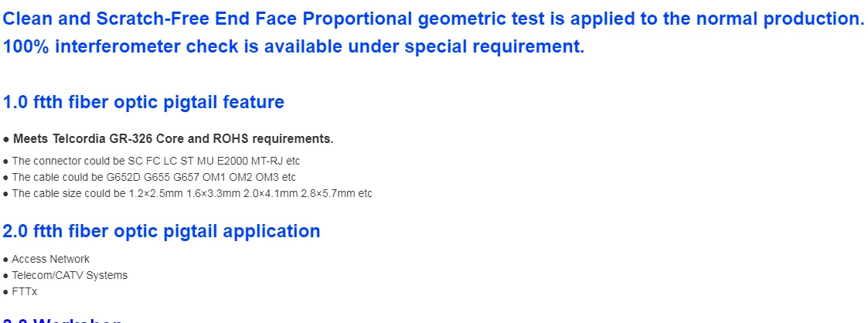Click the "2.8×5.7mm" cable size text

click(330, 193)
